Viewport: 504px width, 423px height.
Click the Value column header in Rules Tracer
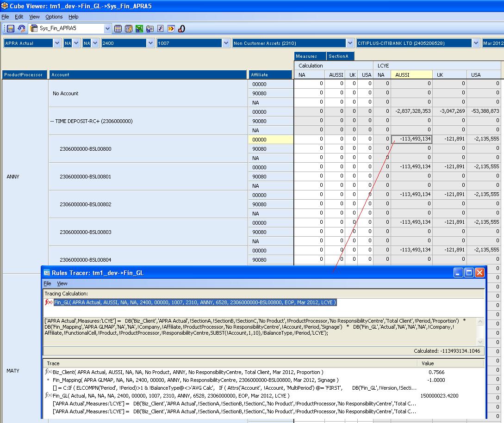point(451,363)
